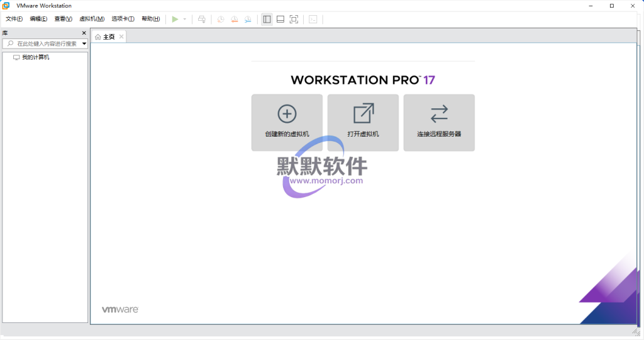Screen dimensions: 644x340
Task: Click the console view toolbar icon
Action: pos(313,19)
